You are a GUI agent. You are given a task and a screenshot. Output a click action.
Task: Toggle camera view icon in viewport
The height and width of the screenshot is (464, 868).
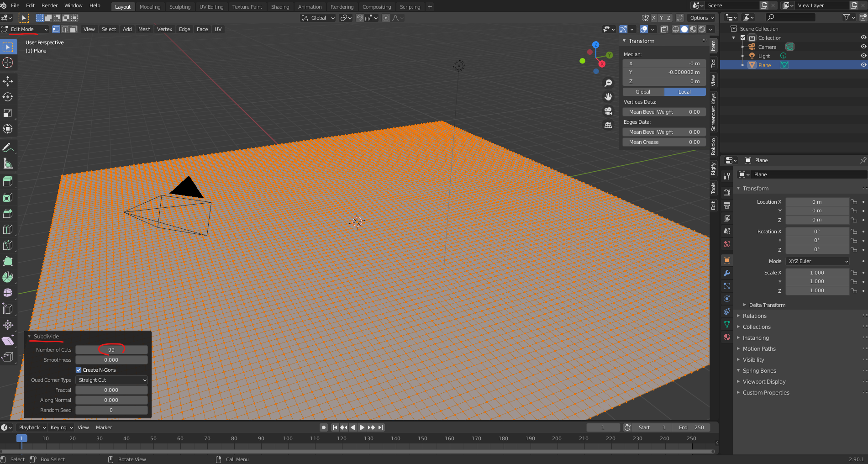(608, 111)
